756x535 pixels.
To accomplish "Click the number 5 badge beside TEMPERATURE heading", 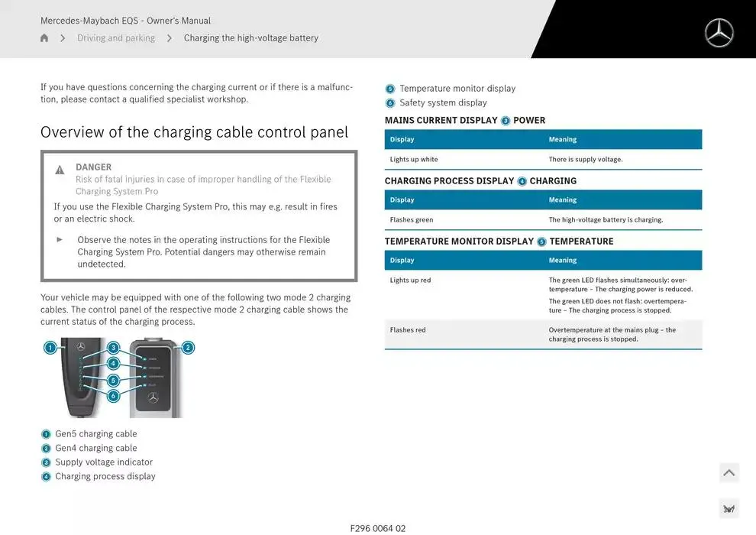I will pos(541,242).
